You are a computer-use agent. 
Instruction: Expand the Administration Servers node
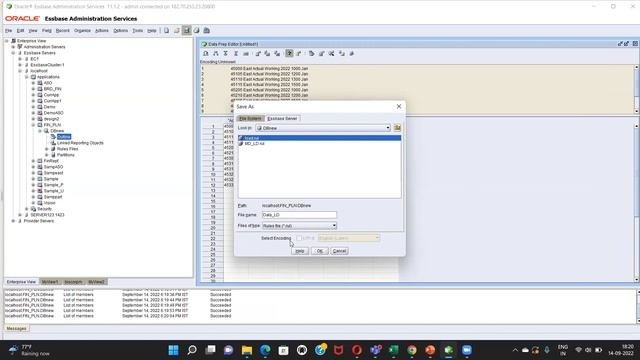pos(13,47)
